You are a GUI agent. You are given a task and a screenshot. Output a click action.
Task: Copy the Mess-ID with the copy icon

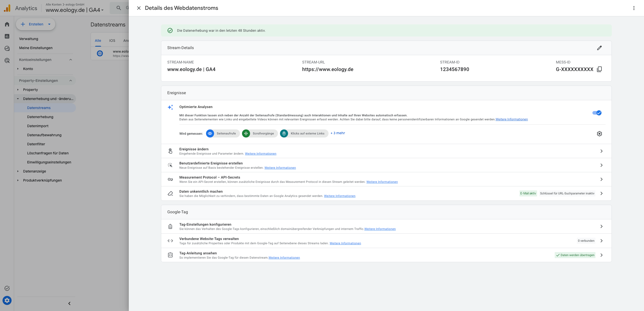[x=599, y=69]
